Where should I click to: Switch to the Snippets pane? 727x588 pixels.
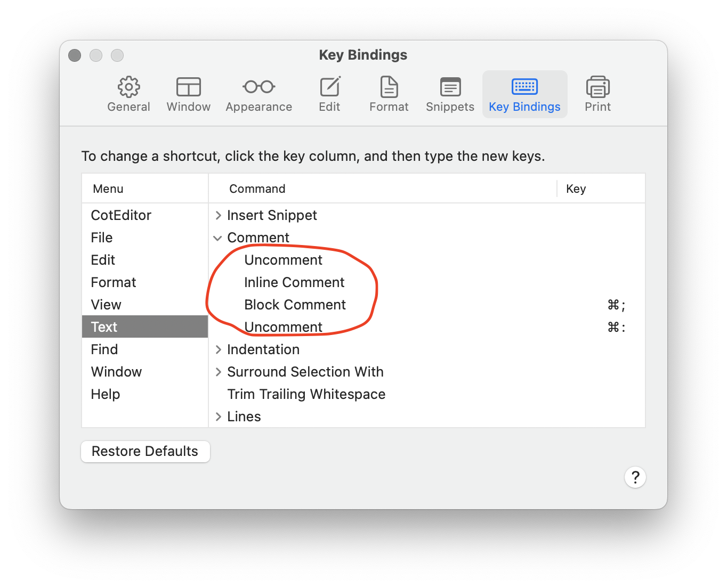[x=449, y=94]
